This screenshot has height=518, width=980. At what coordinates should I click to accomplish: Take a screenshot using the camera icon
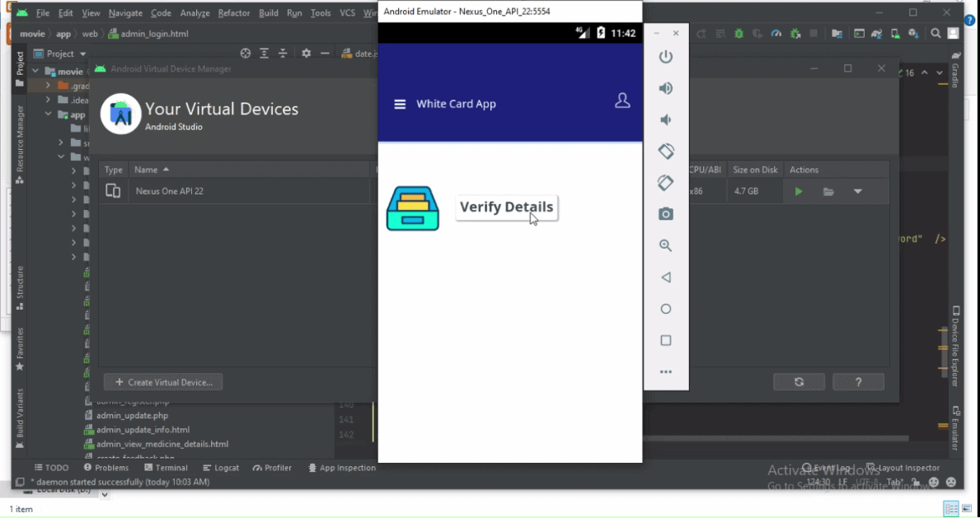pos(666,214)
